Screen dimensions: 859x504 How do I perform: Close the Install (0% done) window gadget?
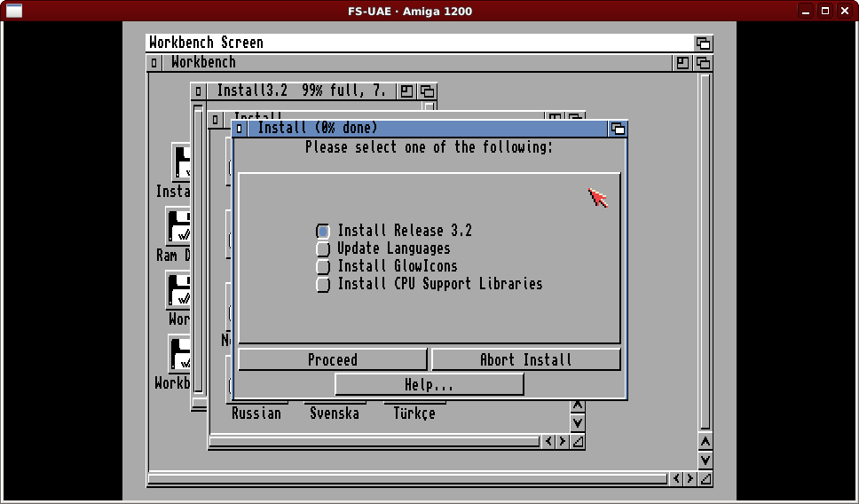(240, 129)
